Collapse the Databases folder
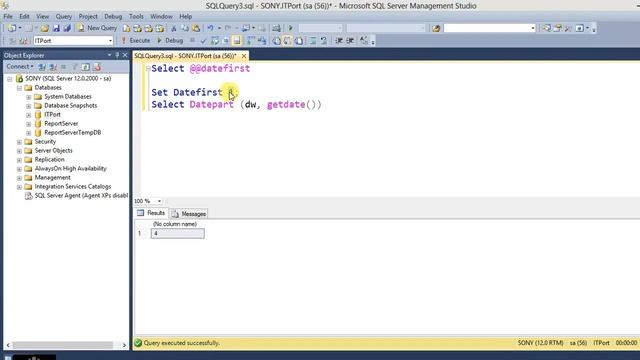This screenshot has height=360, width=640. pos(19,88)
